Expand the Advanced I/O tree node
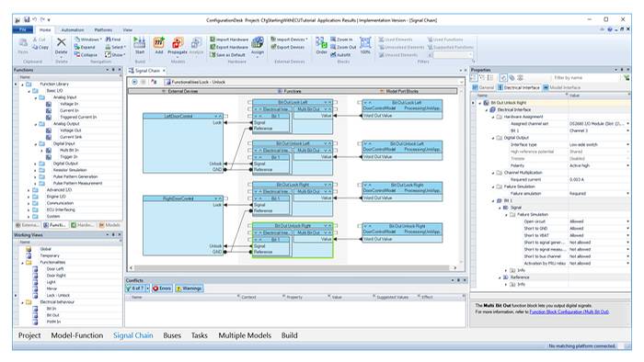Screen dimensions: 644x362 click(29, 190)
